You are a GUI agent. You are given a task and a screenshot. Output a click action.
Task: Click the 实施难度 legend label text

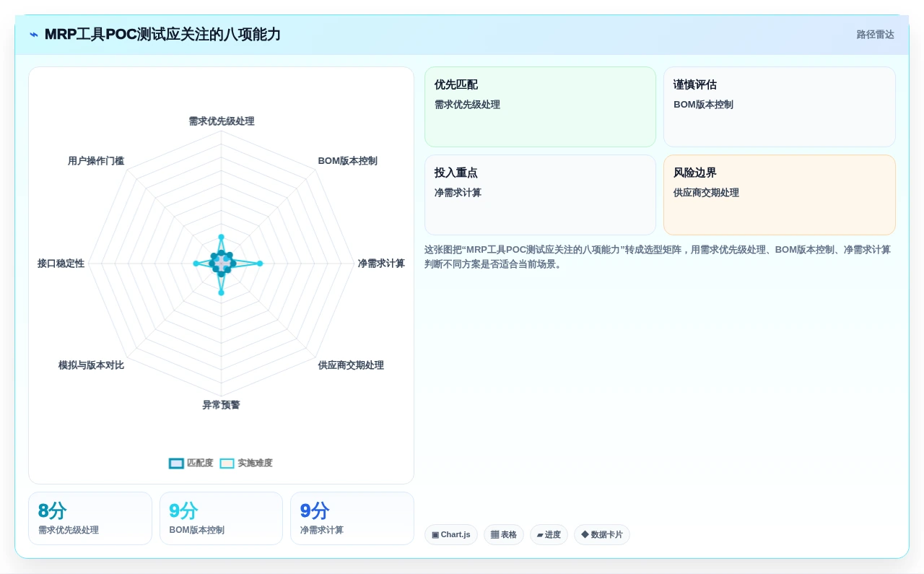click(x=256, y=464)
